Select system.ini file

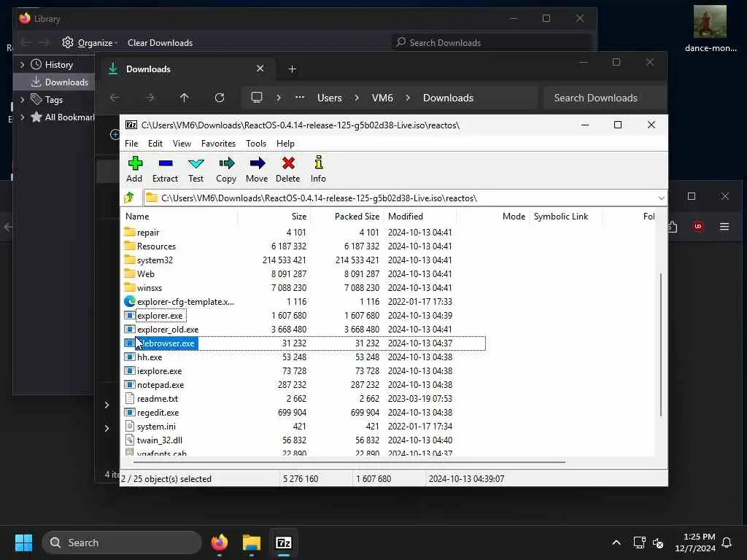[x=156, y=426]
